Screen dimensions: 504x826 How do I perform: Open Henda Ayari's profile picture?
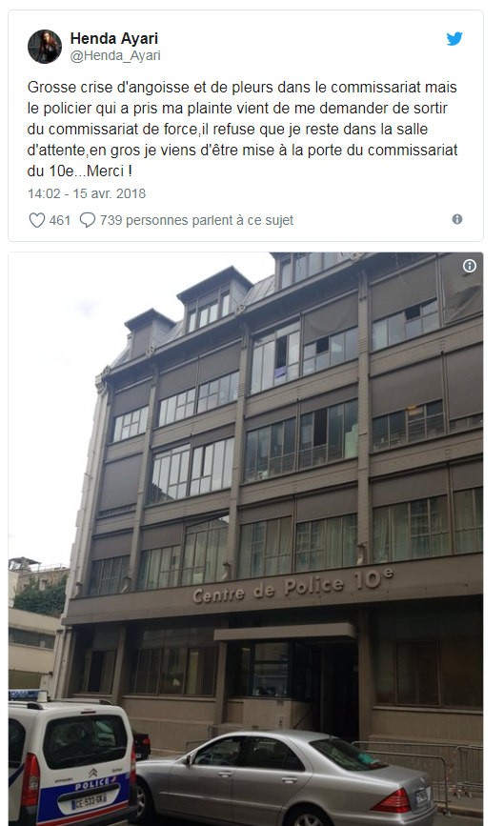pyautogui.click(x=45, y=47)
